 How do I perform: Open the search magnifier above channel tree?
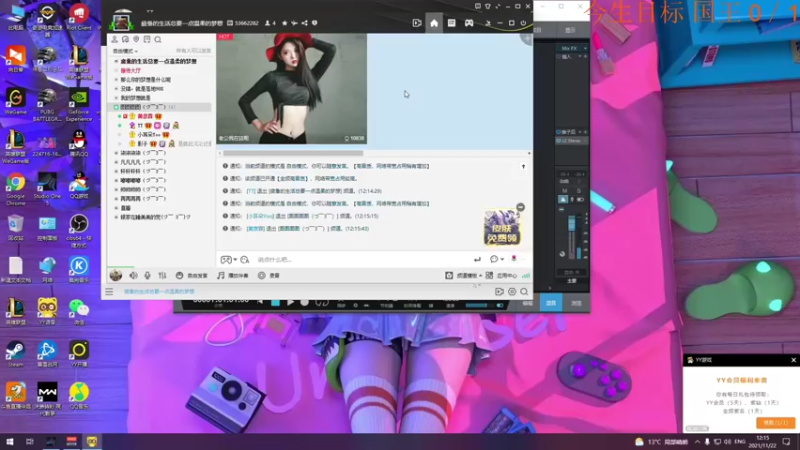tap(158, 39)
